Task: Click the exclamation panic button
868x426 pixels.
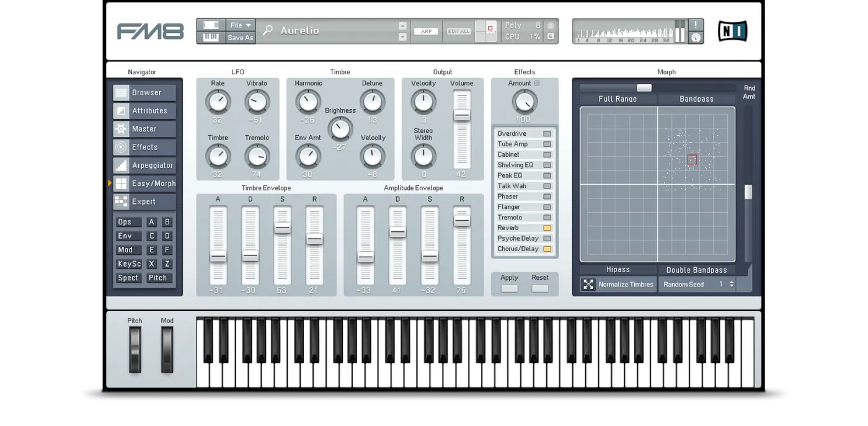Action: tap(696, 25)
